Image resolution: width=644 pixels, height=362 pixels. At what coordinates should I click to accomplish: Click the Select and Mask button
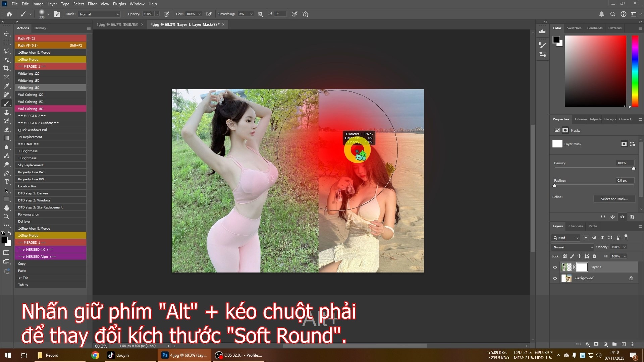click(x=614, y=199)
